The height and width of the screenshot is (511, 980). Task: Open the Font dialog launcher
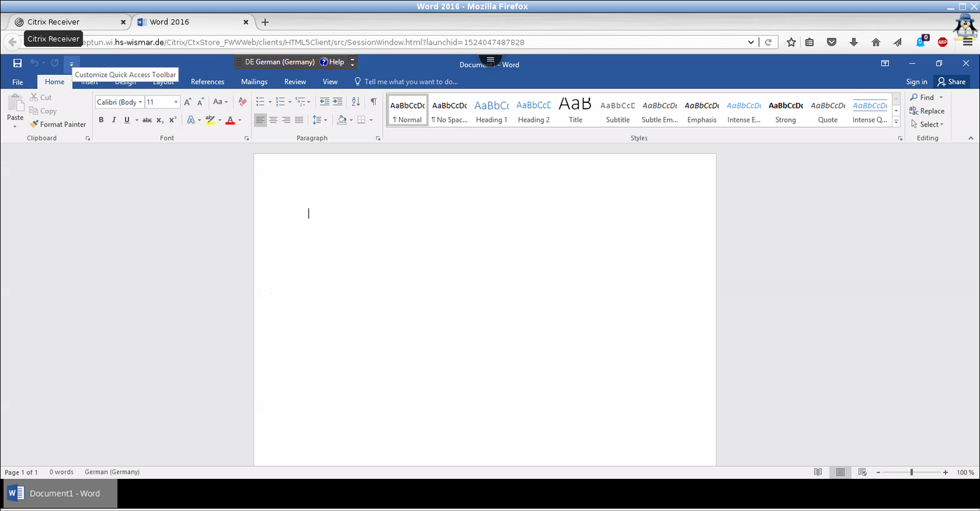coord(247,139)
